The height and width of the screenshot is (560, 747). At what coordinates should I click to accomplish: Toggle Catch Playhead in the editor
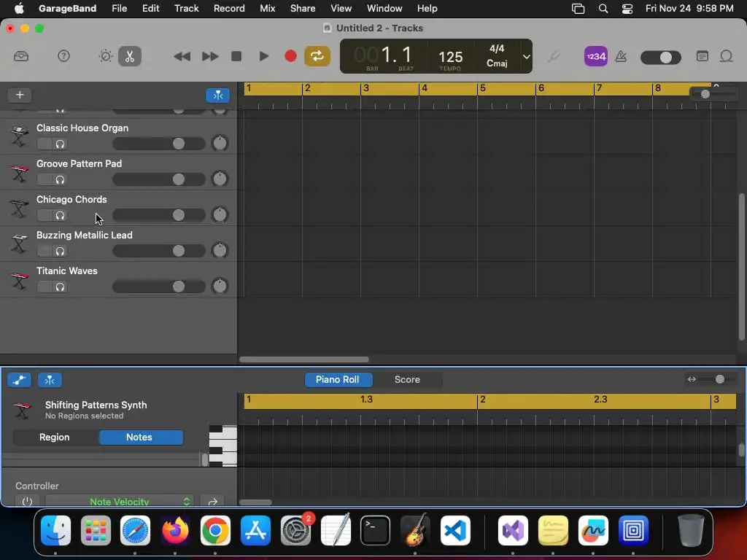[x=50, y=380]
